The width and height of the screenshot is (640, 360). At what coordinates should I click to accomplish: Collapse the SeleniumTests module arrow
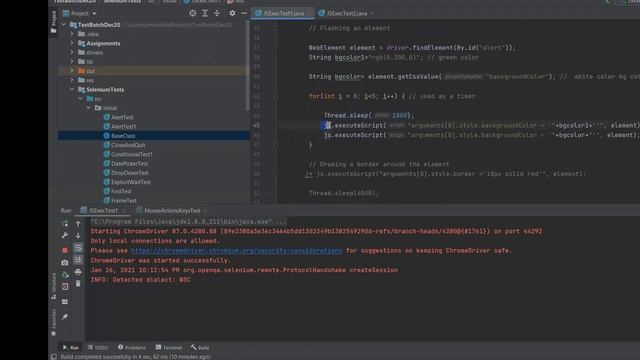(72, 89)
